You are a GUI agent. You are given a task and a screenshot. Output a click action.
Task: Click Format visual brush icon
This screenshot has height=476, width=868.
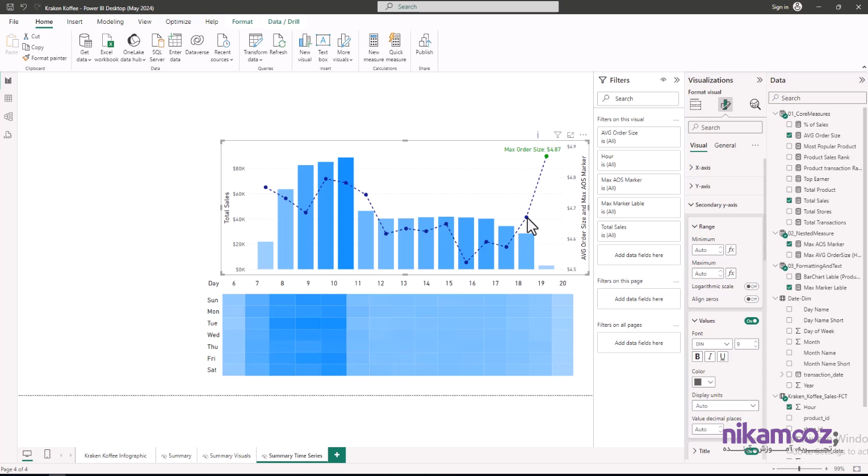coord(725,104)
